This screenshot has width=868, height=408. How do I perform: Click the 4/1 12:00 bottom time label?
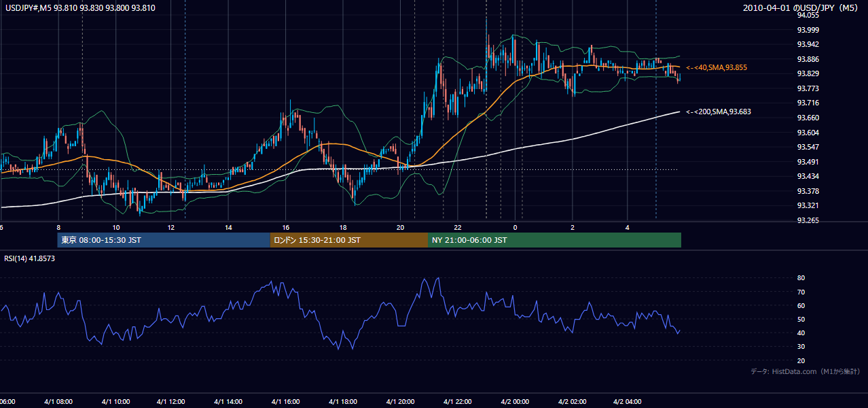(x=172, y=402)
